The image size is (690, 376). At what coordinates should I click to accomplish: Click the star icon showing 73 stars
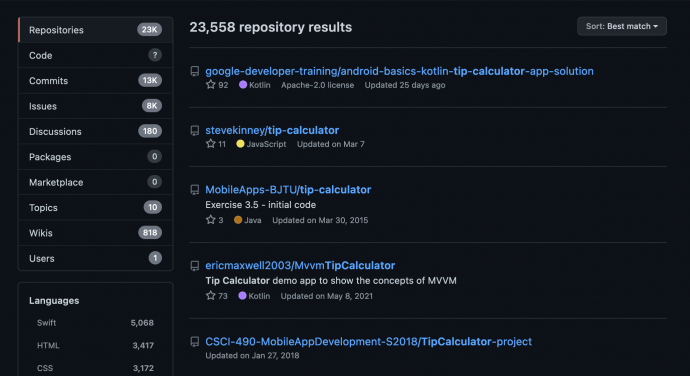coord(211,295)
